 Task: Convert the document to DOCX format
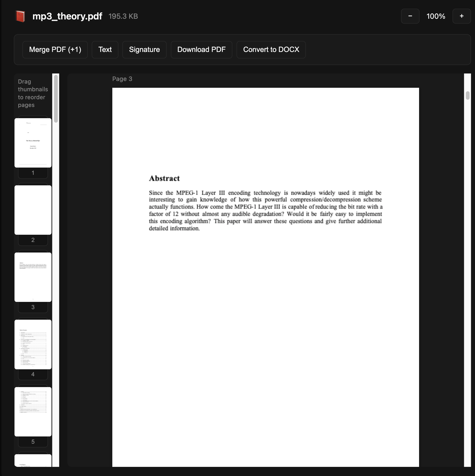[x=271, y=50]
